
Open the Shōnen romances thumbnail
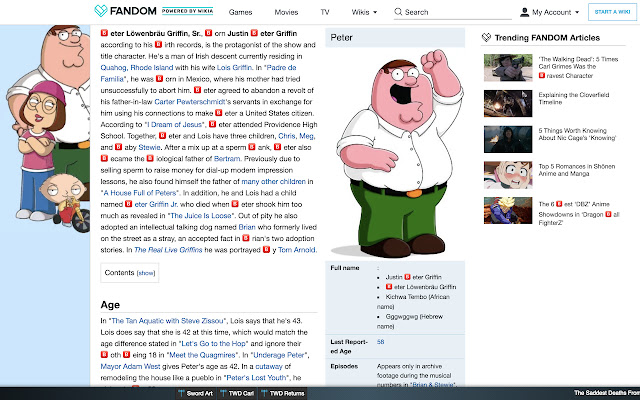tap(508, 175)
